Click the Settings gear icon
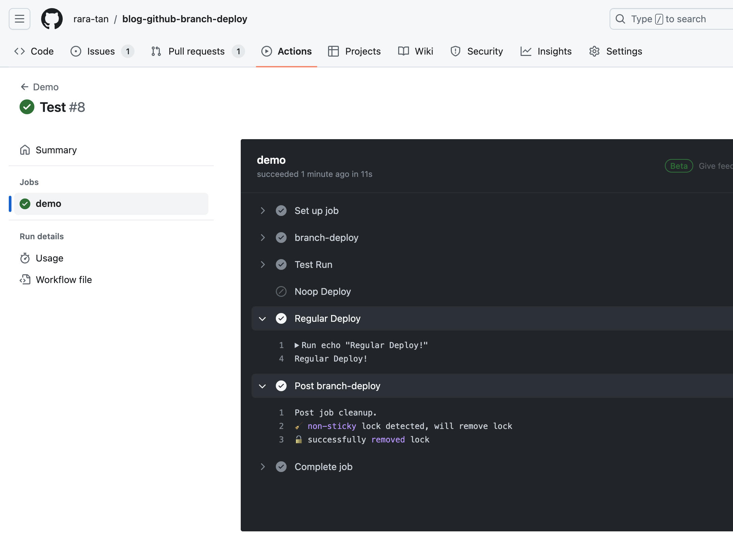Screen dimensions: 733x560 point(594,51)
